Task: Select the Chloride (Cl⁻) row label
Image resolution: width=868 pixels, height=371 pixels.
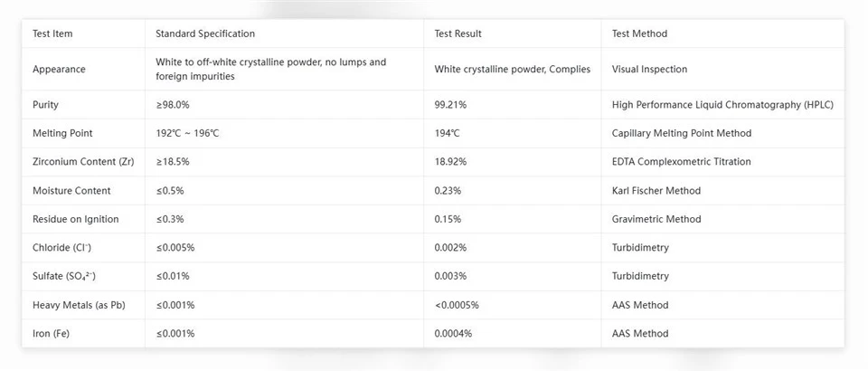Action: (62, 248)
